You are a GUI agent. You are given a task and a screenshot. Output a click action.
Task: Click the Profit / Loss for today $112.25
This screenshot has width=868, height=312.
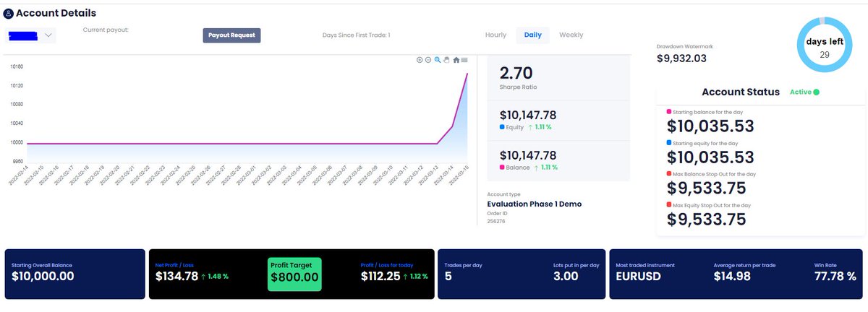click(x=380, y=277)
